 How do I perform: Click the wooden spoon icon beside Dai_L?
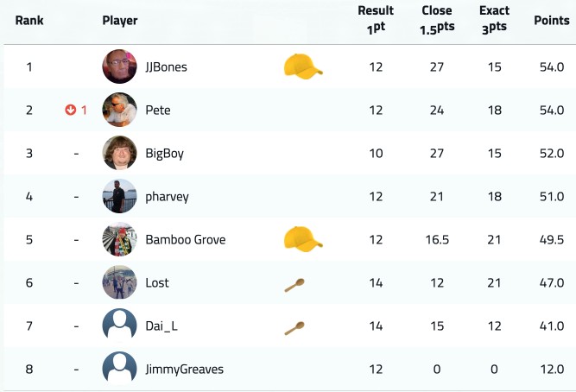point(294,328)
